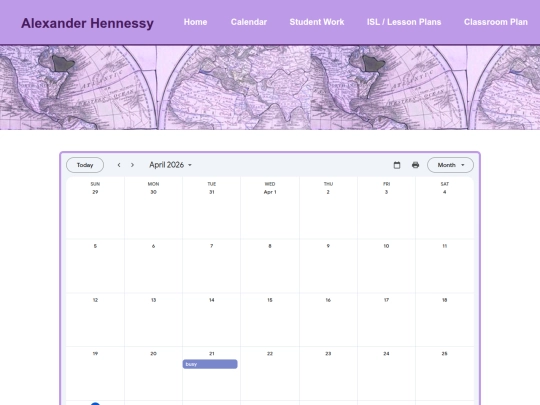Open the Classroom Plan nav link
Viewport: 540px width, 405px height.
coord(496,22)
